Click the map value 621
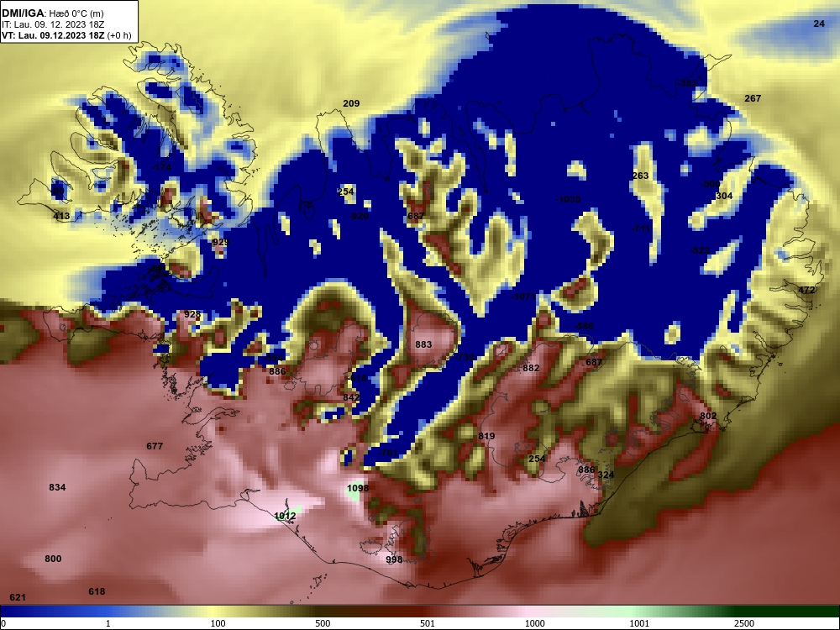The width and height of the screenshot is (840, 630). (18, 597)
